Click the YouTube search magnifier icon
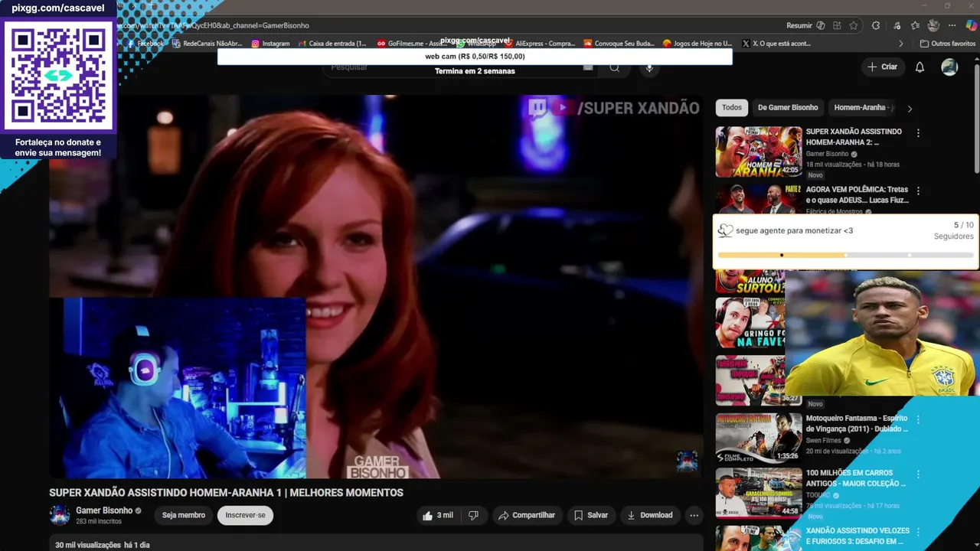The image size is (980, 551). click(x=614, y=67)
